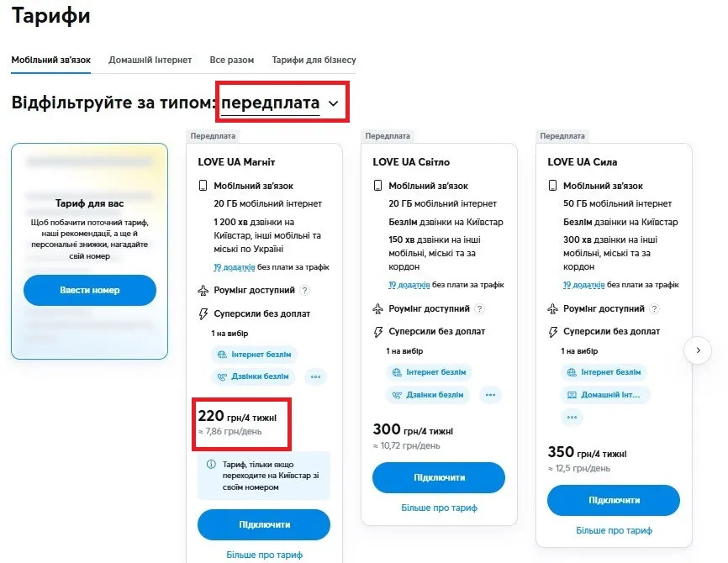Click the Ввести номер button
728x563 pixels.
89,290
